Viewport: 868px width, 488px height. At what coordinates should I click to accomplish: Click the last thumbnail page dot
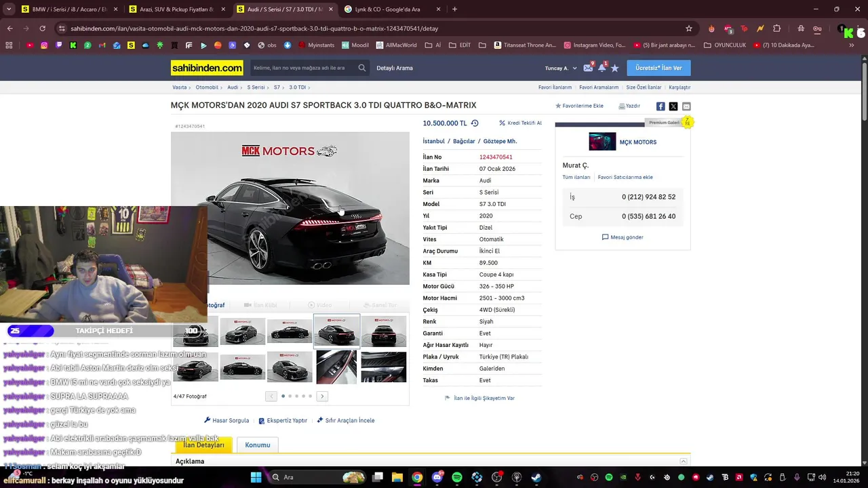pyautogui.click(x=311, y=396)
